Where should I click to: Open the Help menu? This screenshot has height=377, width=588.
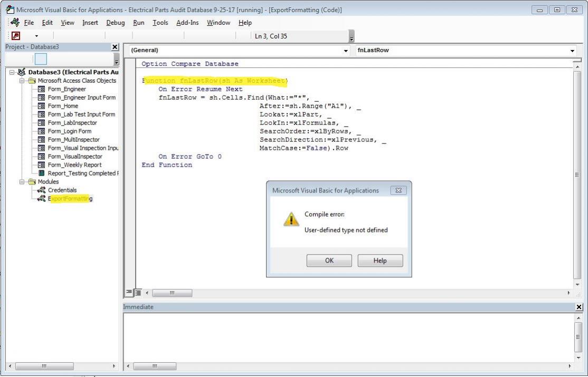coord(245,23)
